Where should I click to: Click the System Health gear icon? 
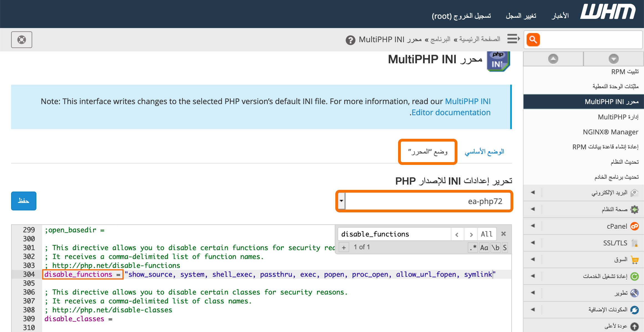pos(635,209)
